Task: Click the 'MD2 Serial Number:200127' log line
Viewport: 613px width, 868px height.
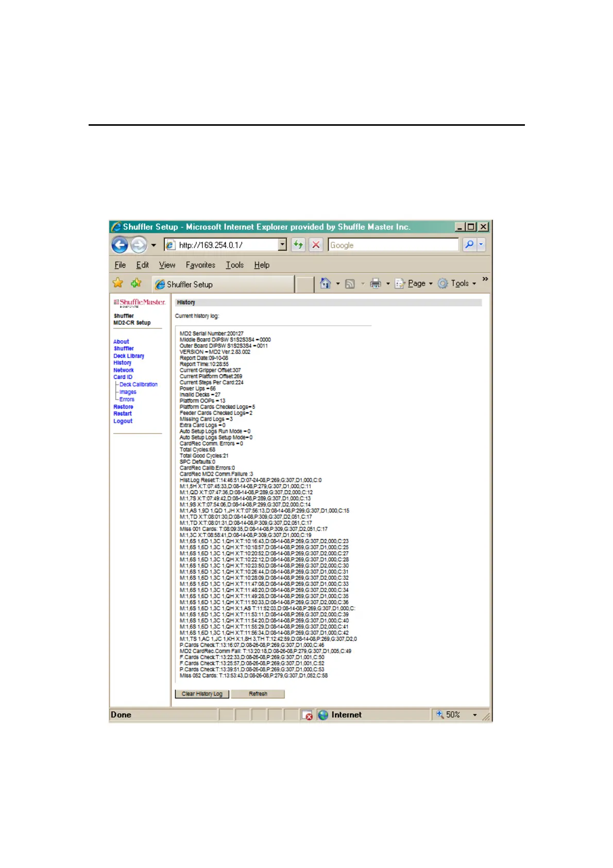Action: click(x=211, y=334)
